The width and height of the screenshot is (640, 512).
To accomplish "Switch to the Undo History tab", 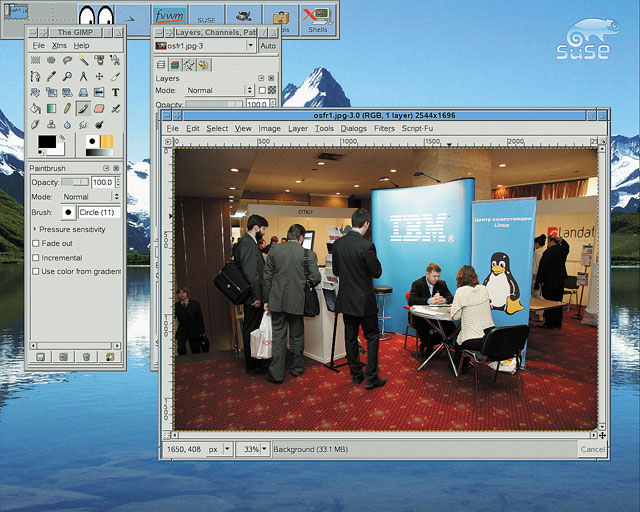I will tap(203, 65).
